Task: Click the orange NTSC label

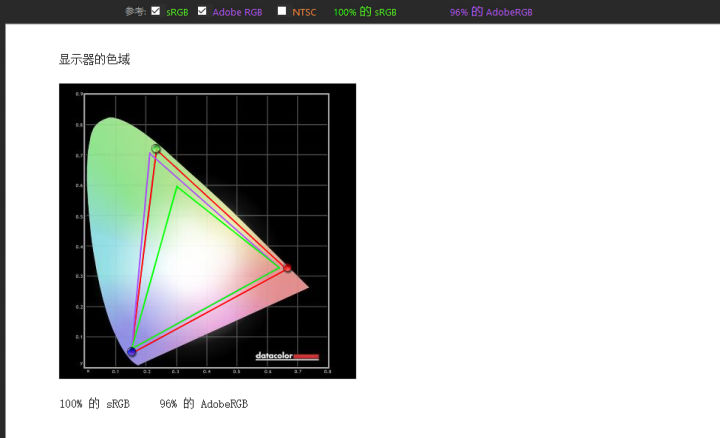Action: (304, 12)
